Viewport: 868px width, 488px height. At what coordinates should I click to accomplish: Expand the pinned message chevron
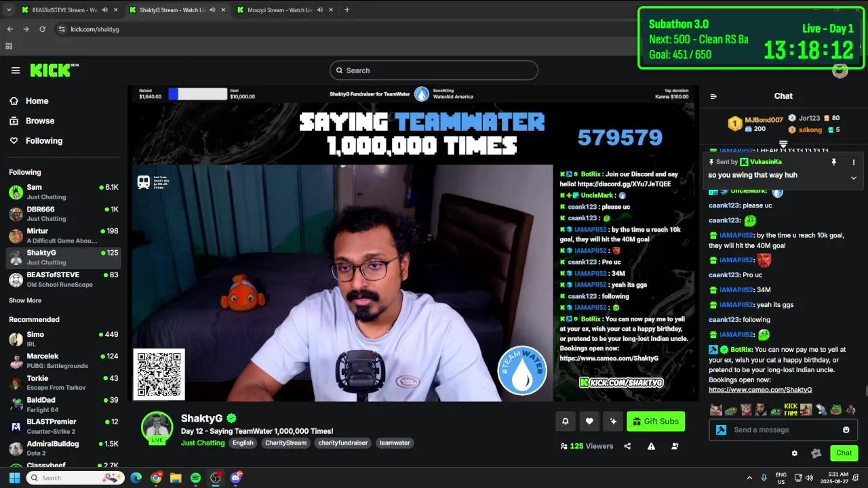pyautogui.click(x=854, y=178)
